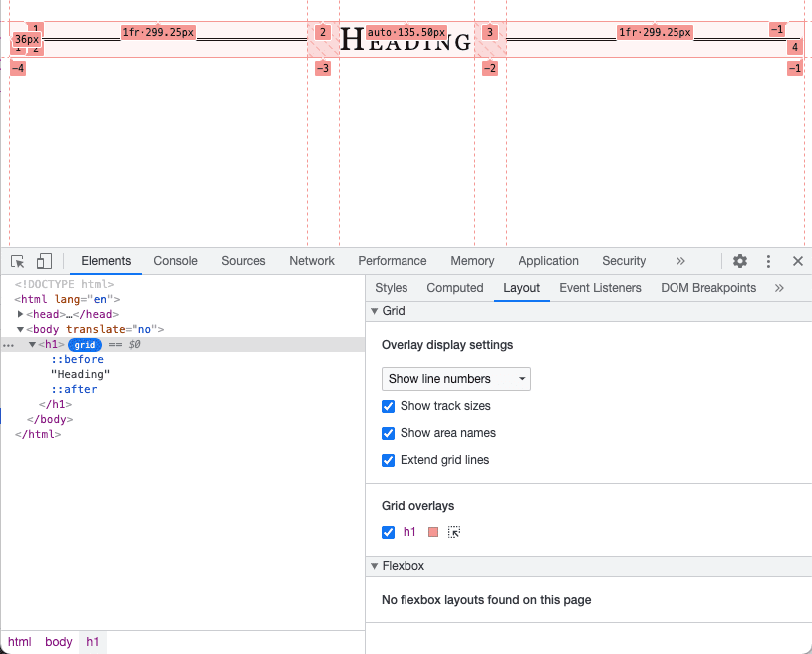Uncheck Show track sizes
Screen dimensions: 812x654
tap(388, 406)
